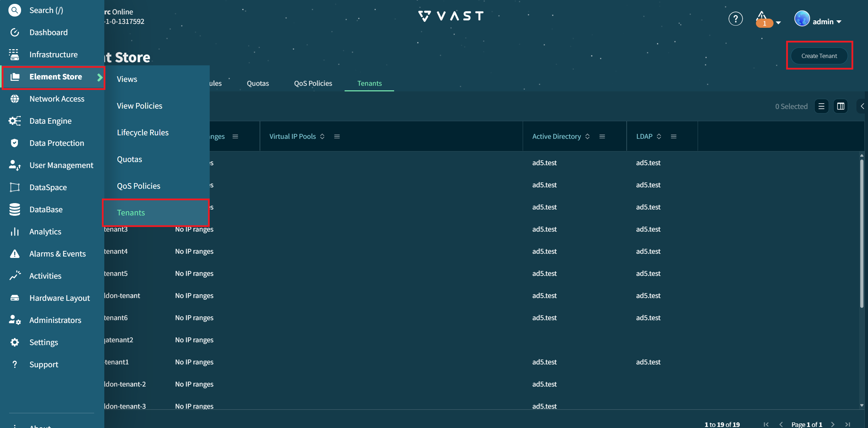The image size is (868, 428).
Task: Open IP ranges column menu icon
Action: click(235, 136)
